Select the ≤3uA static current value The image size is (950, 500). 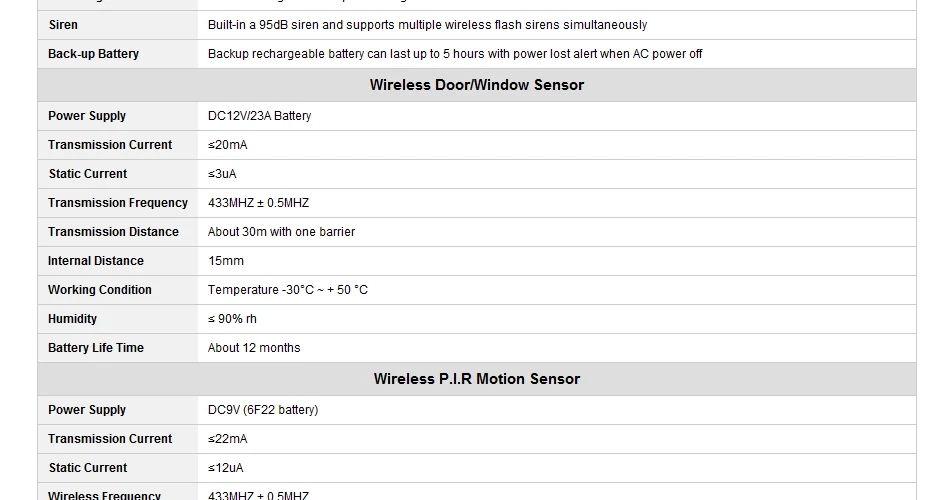(222, 174)
